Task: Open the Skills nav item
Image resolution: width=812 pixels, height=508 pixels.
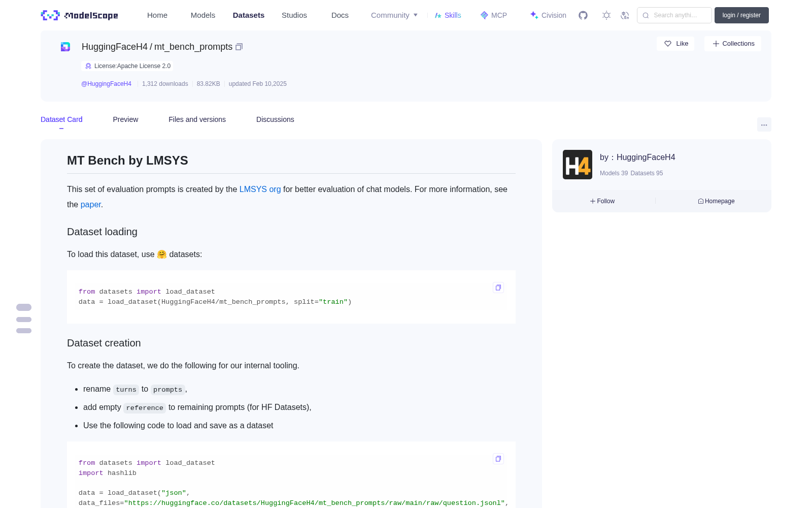Action: [x=448, y=15]
